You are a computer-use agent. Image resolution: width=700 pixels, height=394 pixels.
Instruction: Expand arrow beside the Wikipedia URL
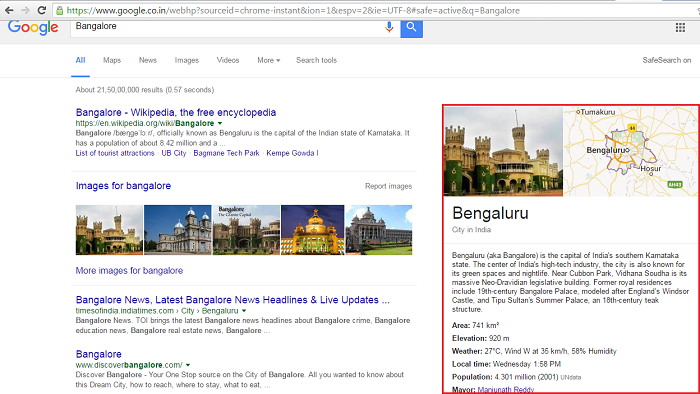220,124
